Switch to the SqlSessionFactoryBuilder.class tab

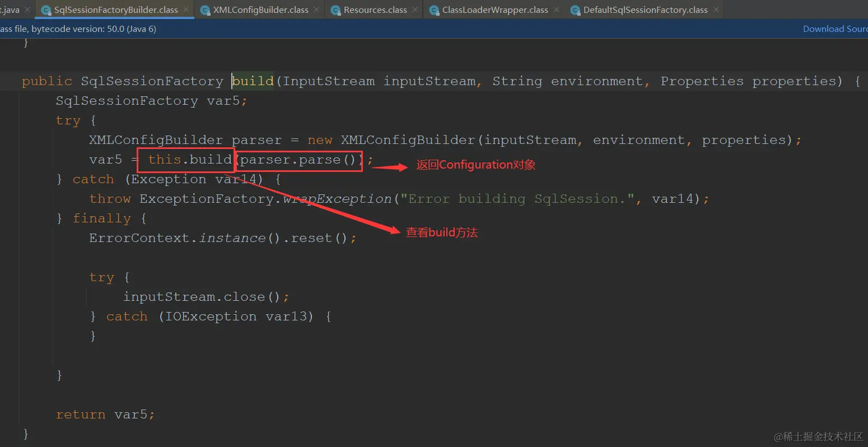[114, 10]
